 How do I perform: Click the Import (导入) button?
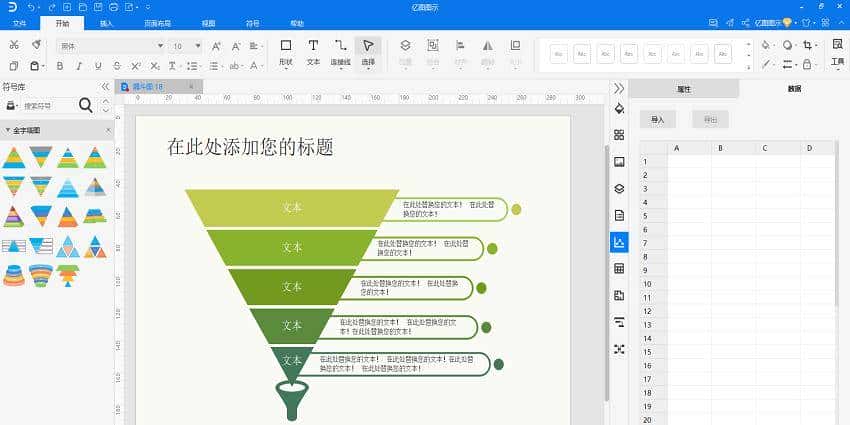[658, 119]
